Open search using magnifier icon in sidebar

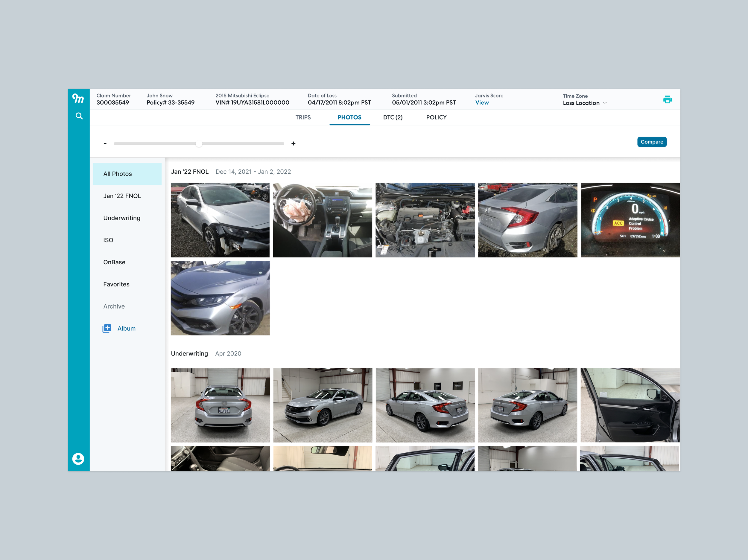[79, 116]
